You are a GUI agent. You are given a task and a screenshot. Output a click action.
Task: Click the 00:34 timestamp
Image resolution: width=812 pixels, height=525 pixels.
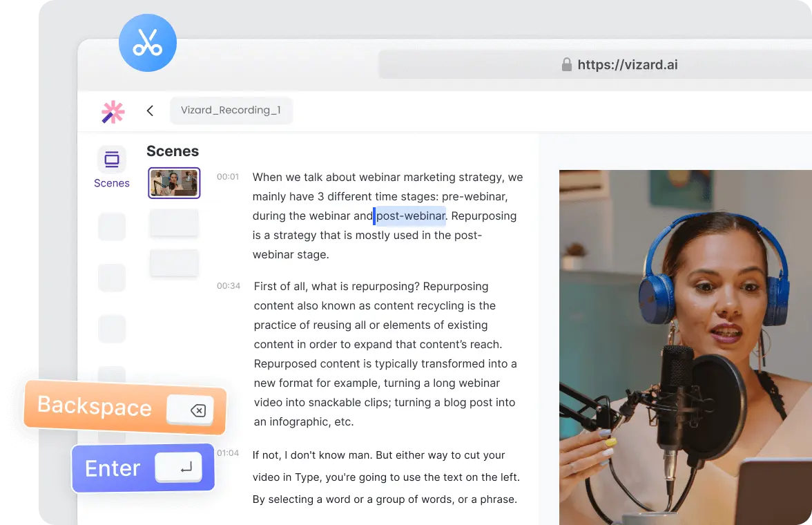[x=229, y=286]
